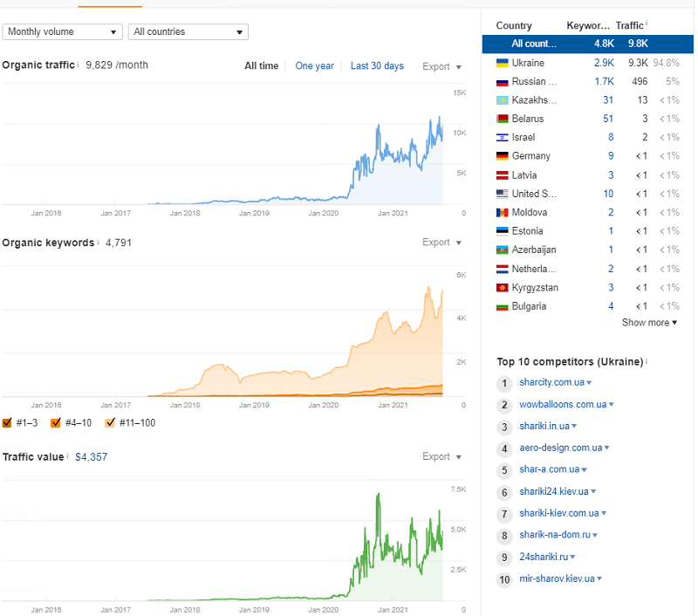The width and height of the screenshot is (698, 616).
Task: Open the wowballoons.com.ua competitor link
Action: (x=563, y=405)
